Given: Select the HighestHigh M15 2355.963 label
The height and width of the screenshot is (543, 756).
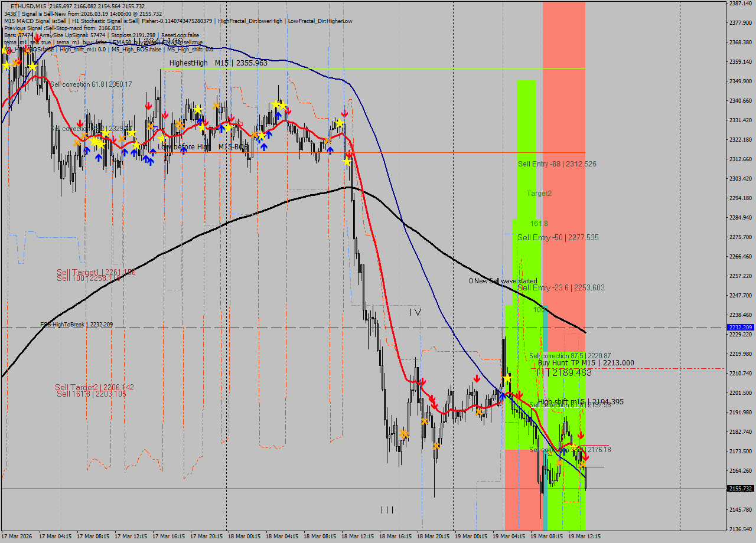Looking at the screenshot, I should point(218,63).
